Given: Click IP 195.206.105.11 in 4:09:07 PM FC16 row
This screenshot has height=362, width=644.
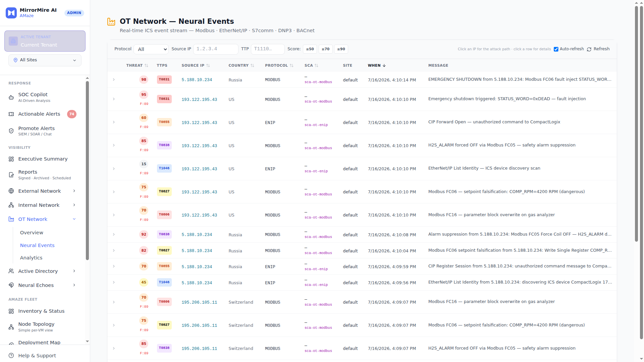Looking at the screenshot, I should click(x=199, y=302).
